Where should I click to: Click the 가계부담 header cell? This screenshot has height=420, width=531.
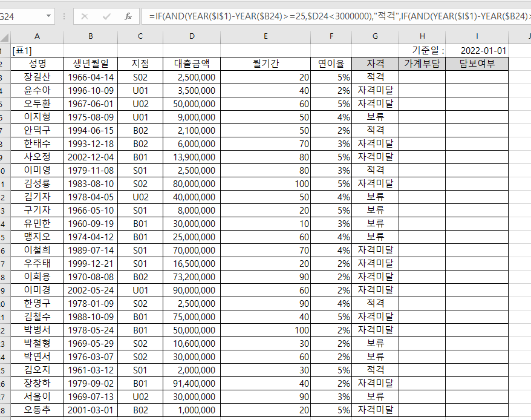(x=422, y=64)
